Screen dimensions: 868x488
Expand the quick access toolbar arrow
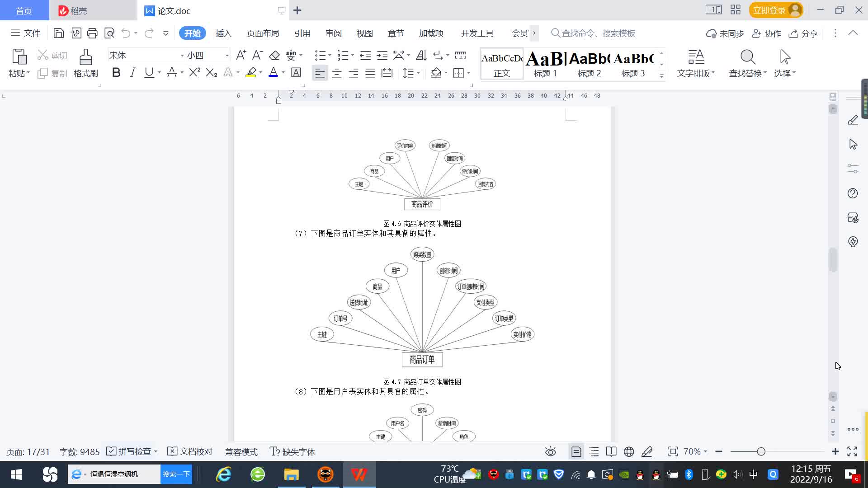(165, 33)
